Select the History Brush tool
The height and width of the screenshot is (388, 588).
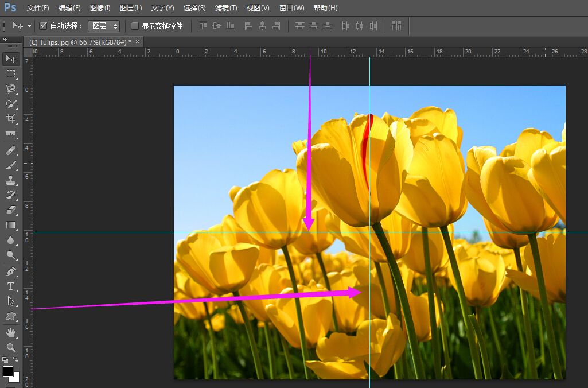[11, 195]
